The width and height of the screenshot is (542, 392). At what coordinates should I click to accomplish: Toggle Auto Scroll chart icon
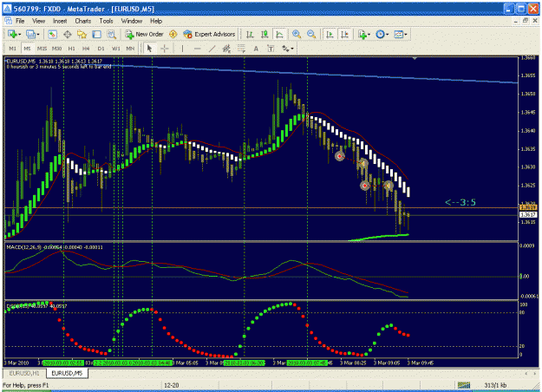pos(330,34)
